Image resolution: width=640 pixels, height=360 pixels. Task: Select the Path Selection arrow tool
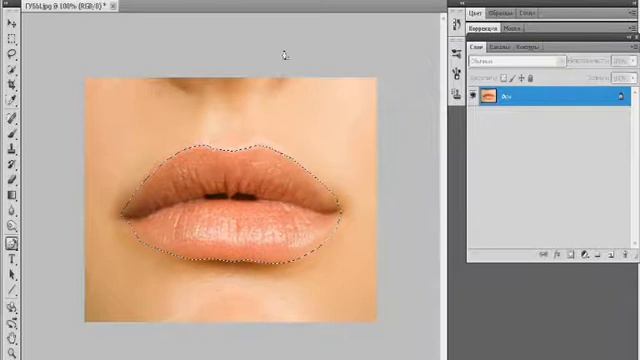[x=11, y=275]
